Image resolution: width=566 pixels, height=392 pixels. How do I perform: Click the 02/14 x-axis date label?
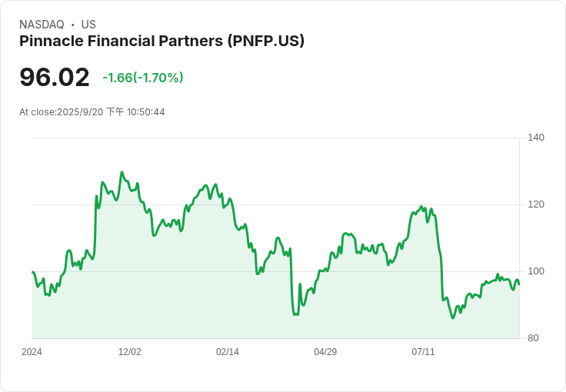[228, 352]
